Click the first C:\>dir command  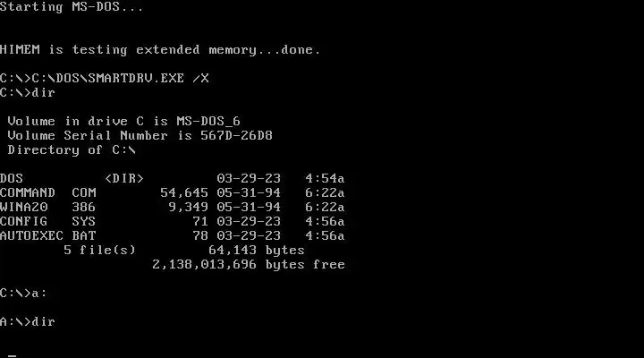click(28, 92)
